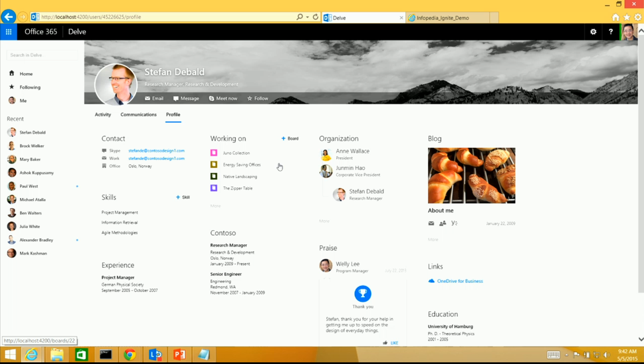
Task: Click Yammer icon under About me
Action: click(x=454, y=223)
